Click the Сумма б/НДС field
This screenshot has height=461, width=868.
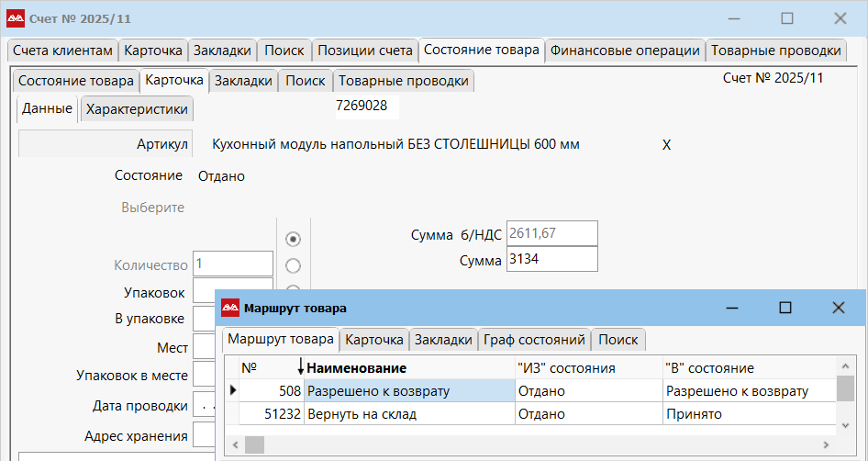[x=552, y=233]
